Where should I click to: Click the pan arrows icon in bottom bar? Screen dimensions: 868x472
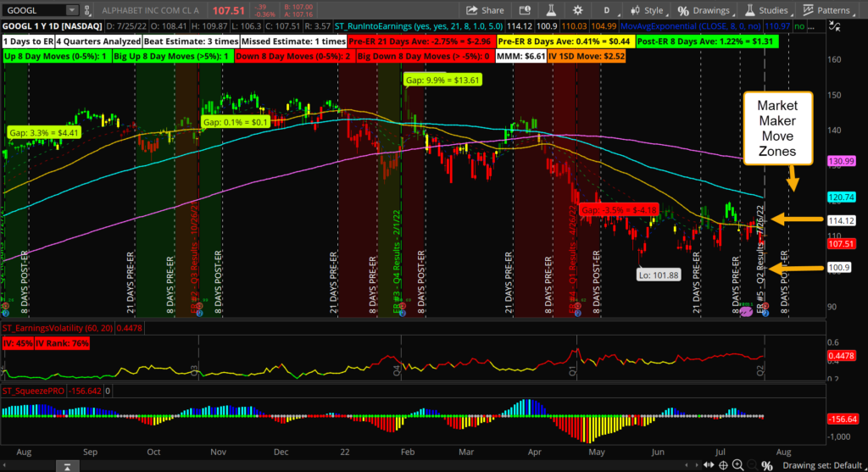tap(709, 465)
